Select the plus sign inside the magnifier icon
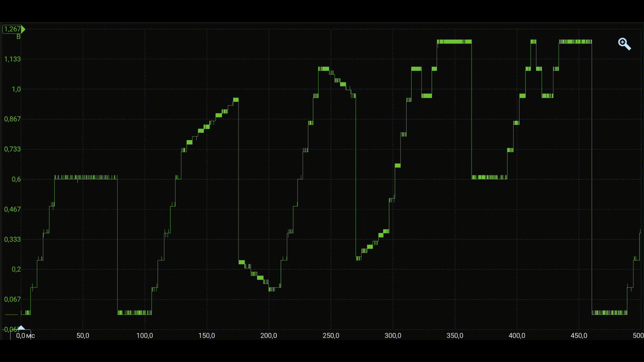The width and height of the screenshot is (644, 362). click(x=623, y=43)
